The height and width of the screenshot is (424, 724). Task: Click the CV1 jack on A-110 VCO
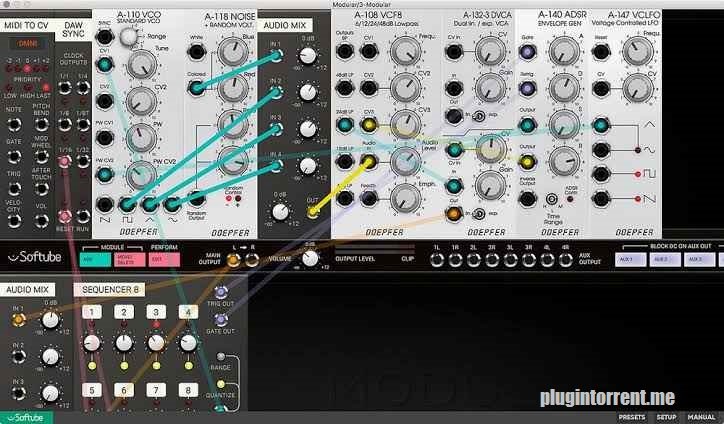point(105,64)
